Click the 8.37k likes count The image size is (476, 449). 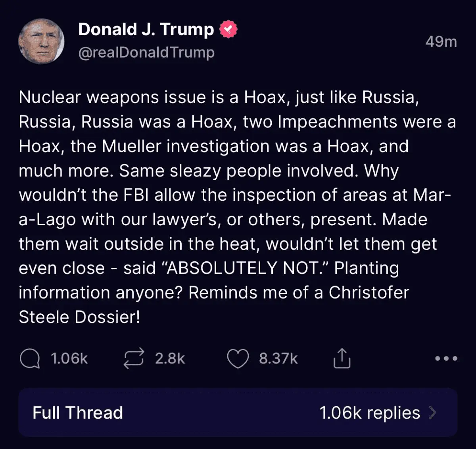(278, 359)
